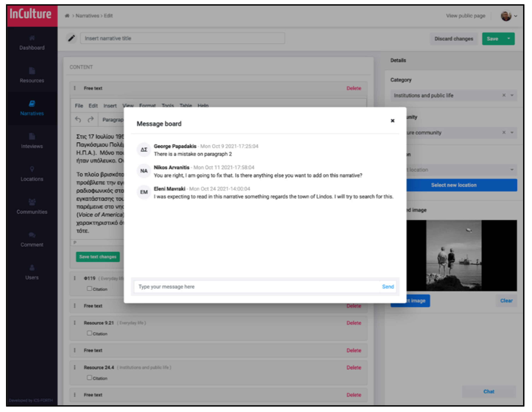Select the Narratives book icon
Screen dimensions: 532x412
pyautogui.click(x=32, y=104)
